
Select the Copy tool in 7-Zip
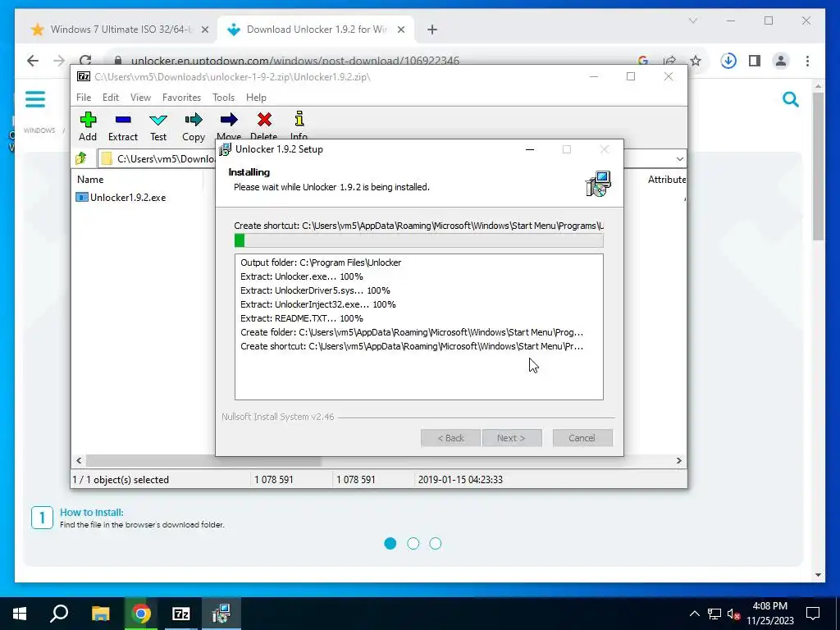[x=194, y=126]
